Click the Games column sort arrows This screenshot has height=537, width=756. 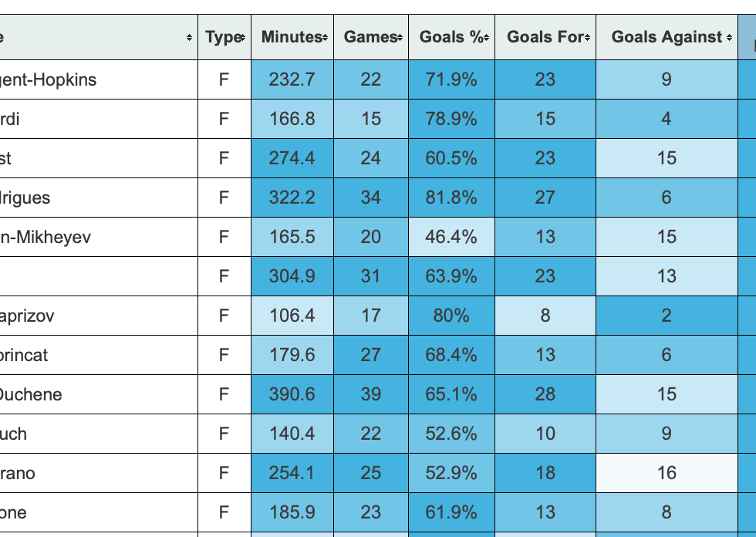400,38
